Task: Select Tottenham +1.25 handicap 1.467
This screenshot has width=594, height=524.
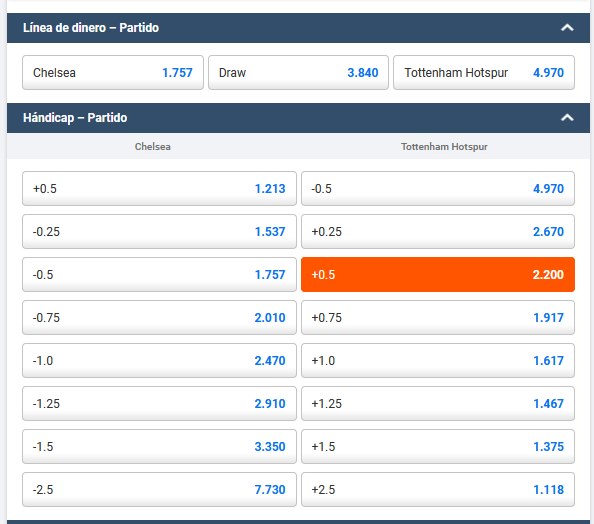Action: [x=438, y=404]
